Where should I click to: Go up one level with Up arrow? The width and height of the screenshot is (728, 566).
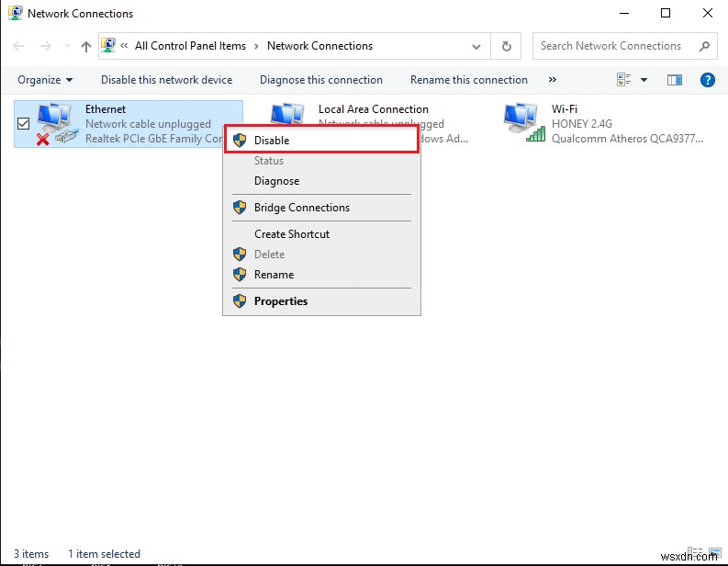click(86, 46)
